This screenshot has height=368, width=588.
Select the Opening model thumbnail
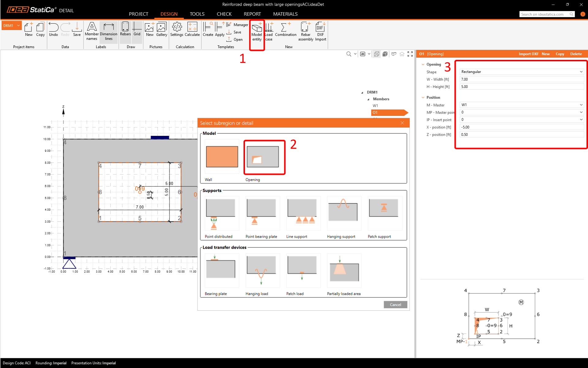[x=263, y=157]
